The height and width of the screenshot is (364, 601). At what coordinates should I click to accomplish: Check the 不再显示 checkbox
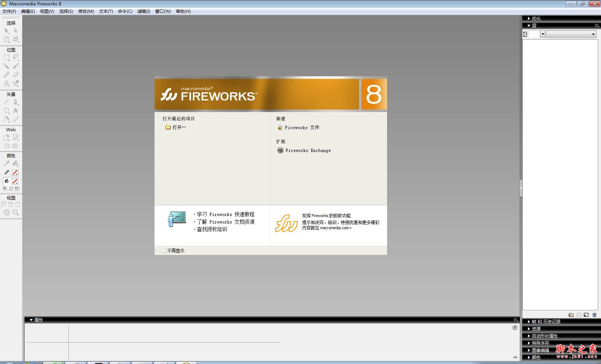coord(163,251)
